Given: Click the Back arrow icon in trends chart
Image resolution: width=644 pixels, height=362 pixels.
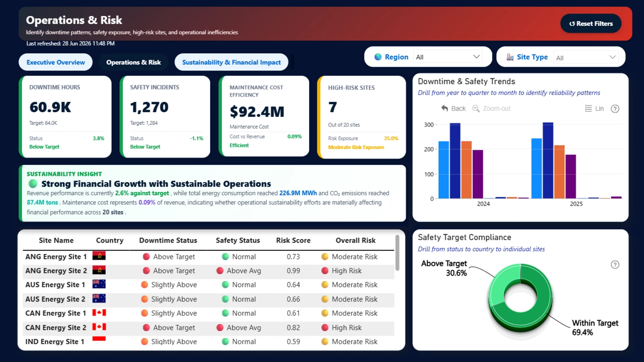Looking at the screenshot, I should coord(445,108).
